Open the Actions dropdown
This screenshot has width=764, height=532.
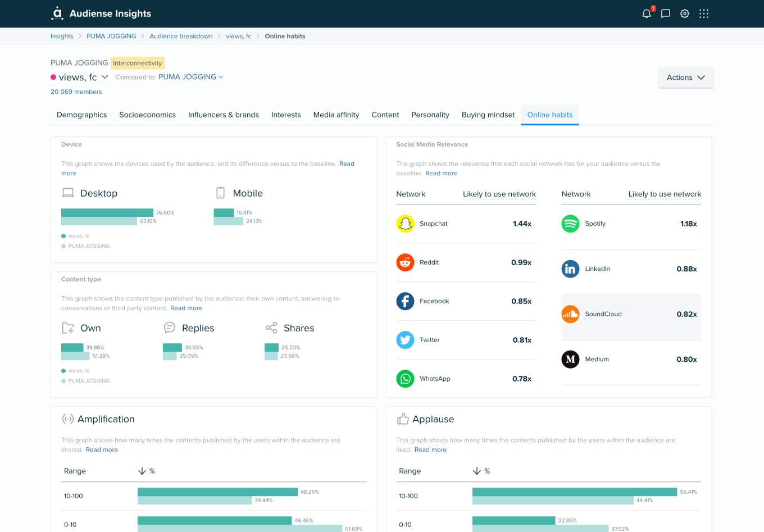coord(686,78)
